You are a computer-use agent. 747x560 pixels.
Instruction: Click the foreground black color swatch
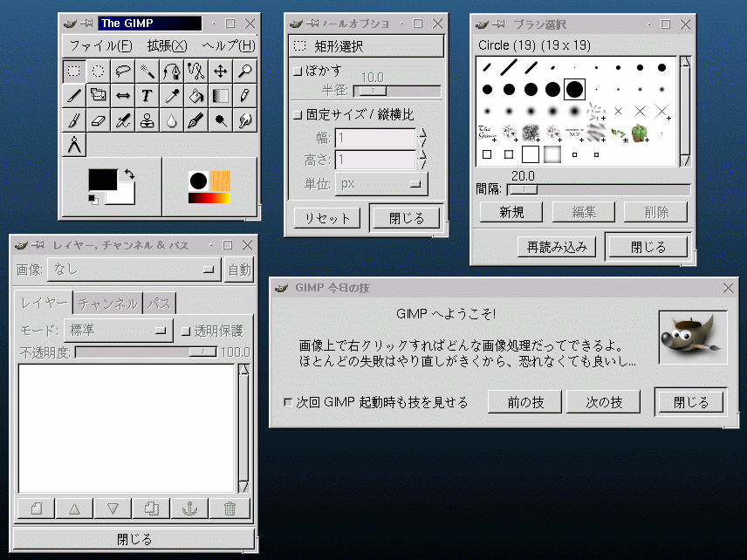pos(103,180)
